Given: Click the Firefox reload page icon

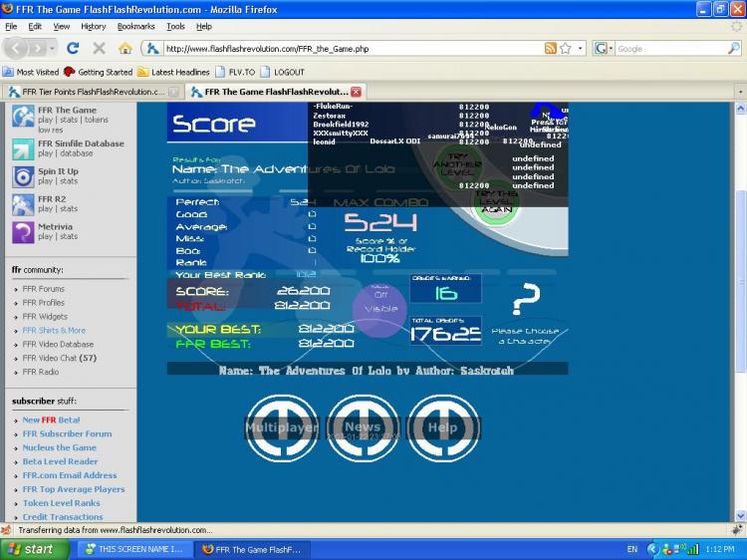Looking at the screenshot, I should 73,48.
